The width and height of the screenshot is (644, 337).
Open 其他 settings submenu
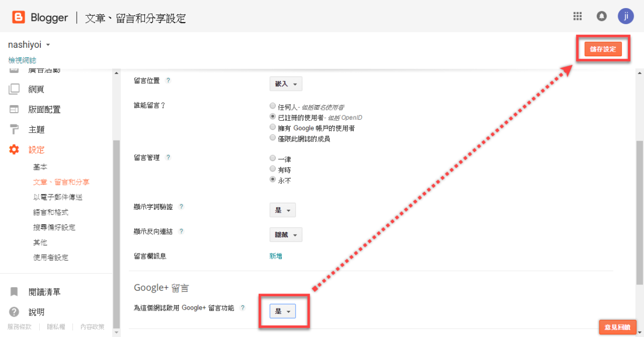click(x=40, y=243)
